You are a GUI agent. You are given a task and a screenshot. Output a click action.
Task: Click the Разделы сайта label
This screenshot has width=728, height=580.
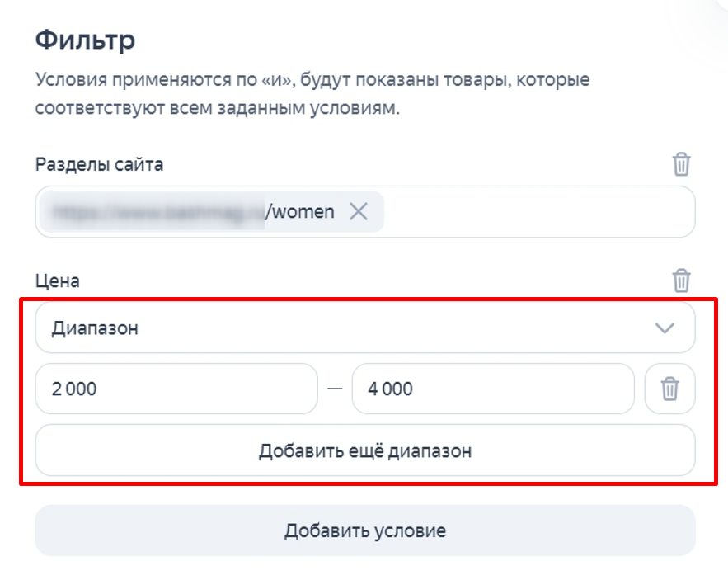coord(99,164)
